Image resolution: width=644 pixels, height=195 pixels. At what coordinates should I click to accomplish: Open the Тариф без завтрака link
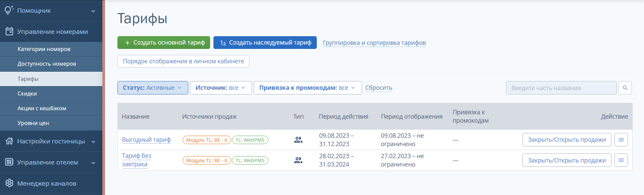click(137, 160)
